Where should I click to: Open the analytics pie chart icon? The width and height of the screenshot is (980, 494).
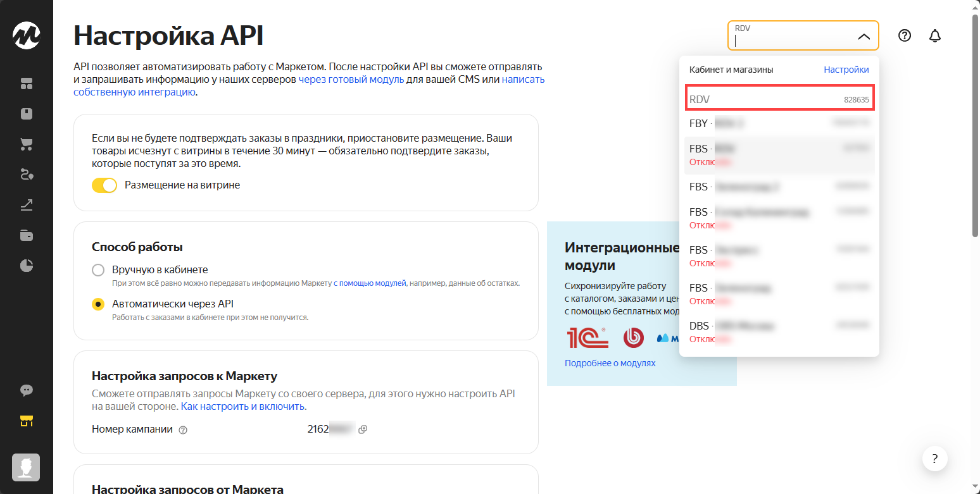[x=27, y=266]
